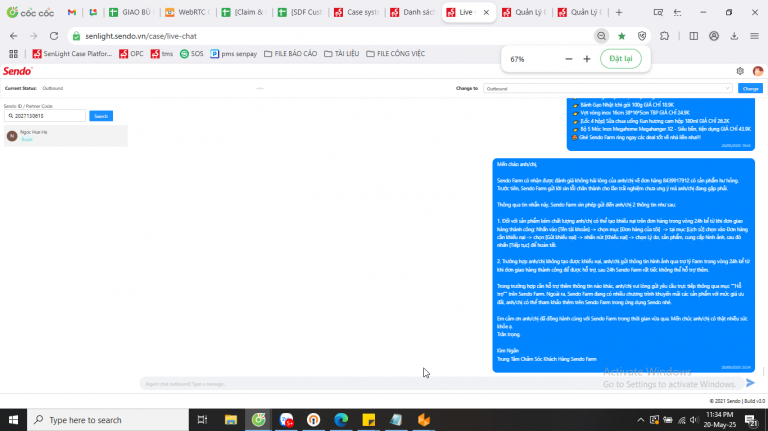The height and width of the screenshot is (431, 768).
Task: Toggle the browser side panel icon
Action: [x=694, y=36]
